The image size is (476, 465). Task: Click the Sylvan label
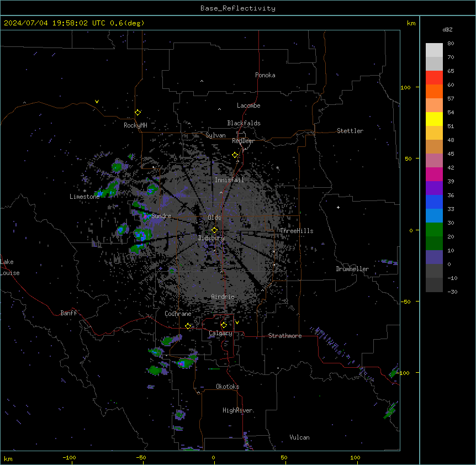tap(215, 135)
